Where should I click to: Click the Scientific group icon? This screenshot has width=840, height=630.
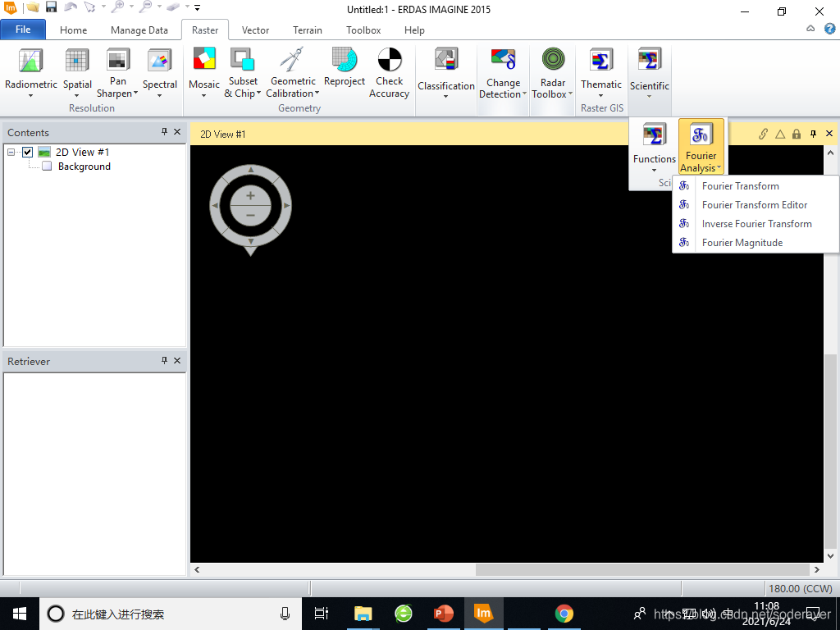point(650,60)
